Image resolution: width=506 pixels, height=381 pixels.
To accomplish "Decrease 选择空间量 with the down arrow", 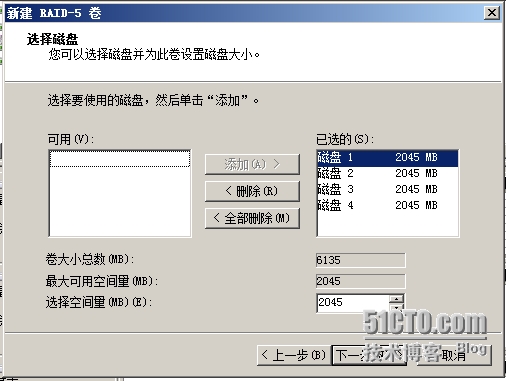I will 397,307.
